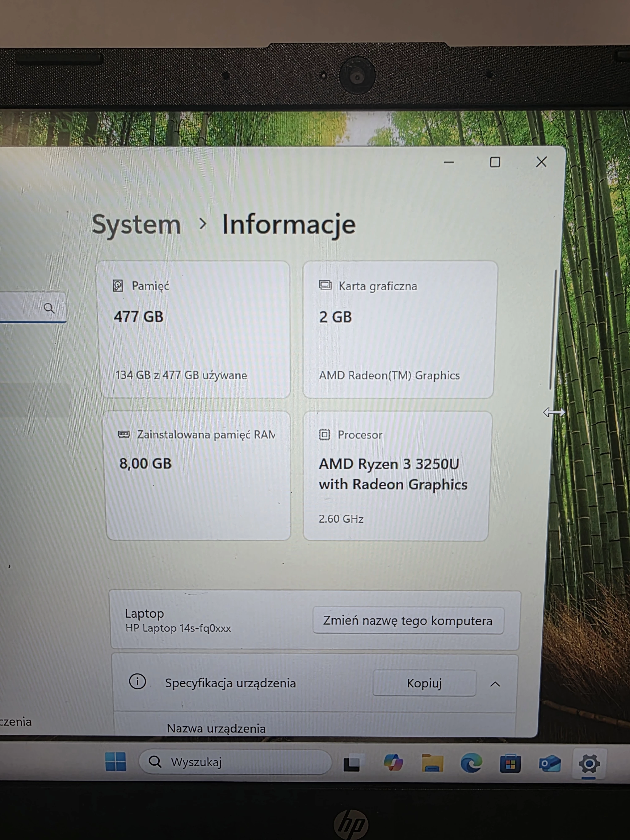Click the text 134 GB z 477 GB używane
The image size is (630, 840).
tap(181, 375)
